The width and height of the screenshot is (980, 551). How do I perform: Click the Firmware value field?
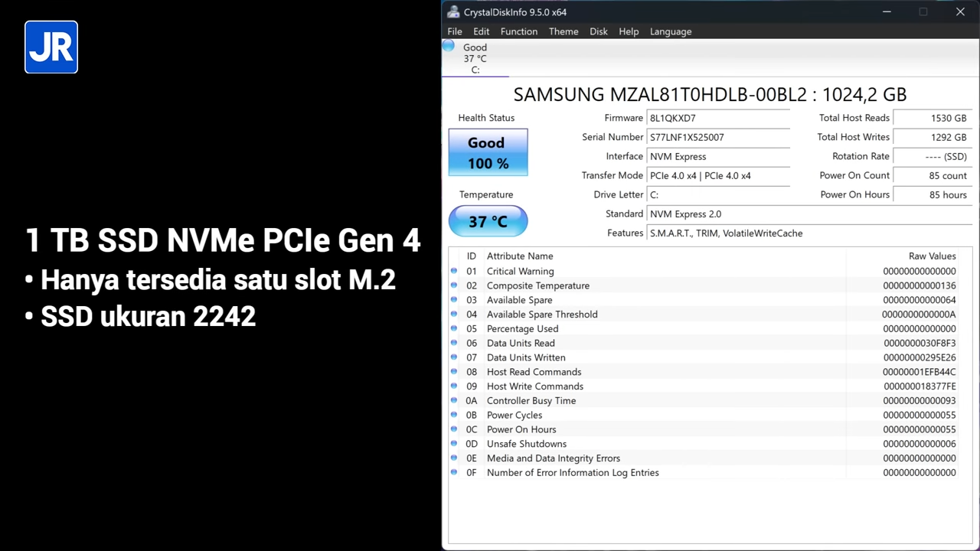[718, 119]
